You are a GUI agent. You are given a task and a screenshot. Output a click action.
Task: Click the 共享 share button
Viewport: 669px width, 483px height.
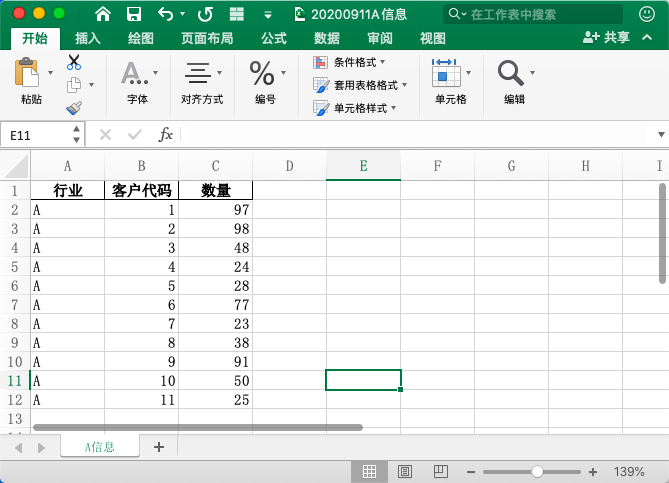click(x=607, y=38)
